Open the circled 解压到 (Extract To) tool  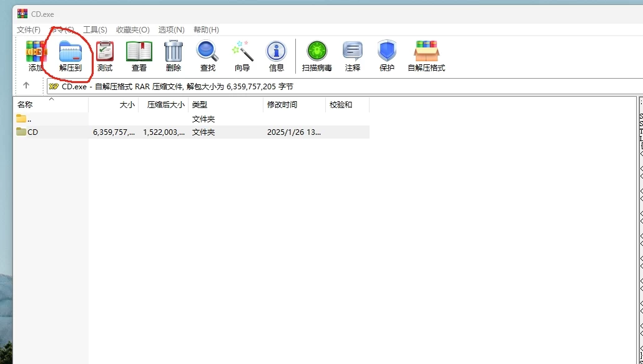tap(69, 55)
